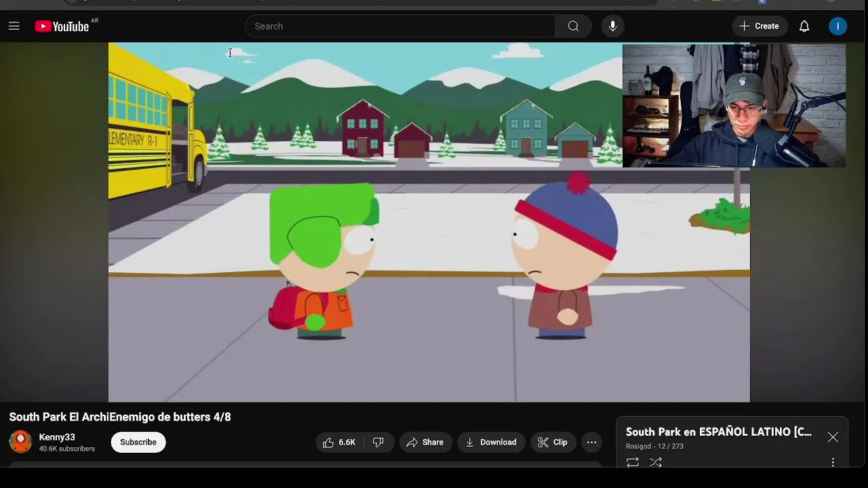The width and height of the screenshot is (868, 488).
Task: Click the magnifier search button
Action: [x=573, y=26]
